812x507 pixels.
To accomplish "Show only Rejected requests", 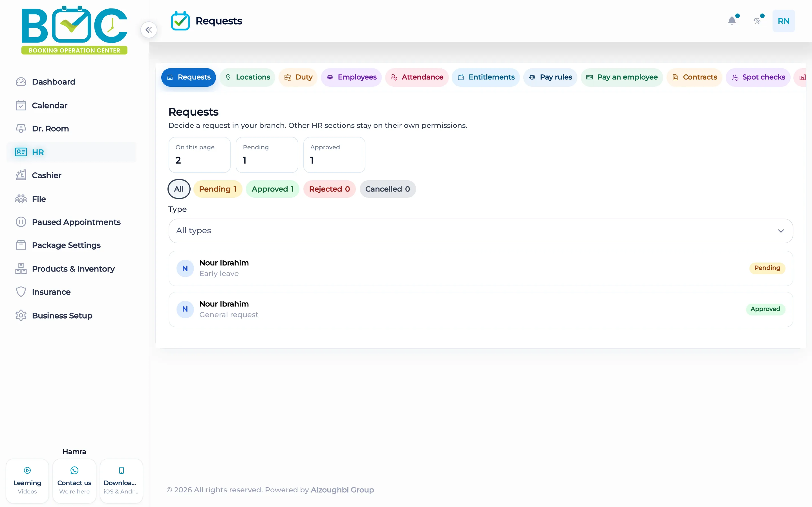I will [330, 189].
